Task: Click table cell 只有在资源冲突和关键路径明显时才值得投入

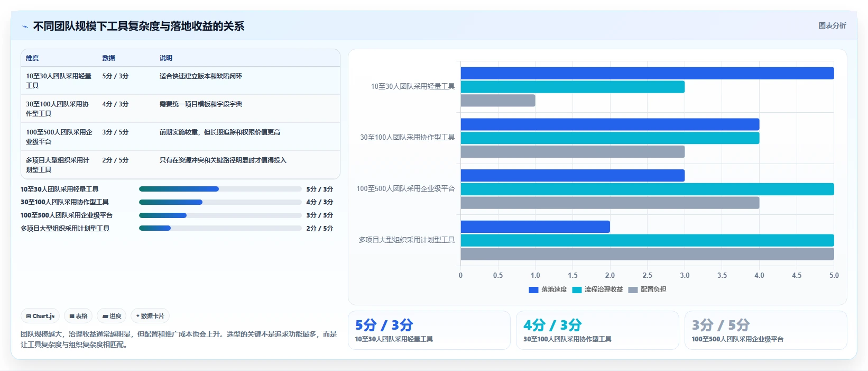Action: [223, 160]
